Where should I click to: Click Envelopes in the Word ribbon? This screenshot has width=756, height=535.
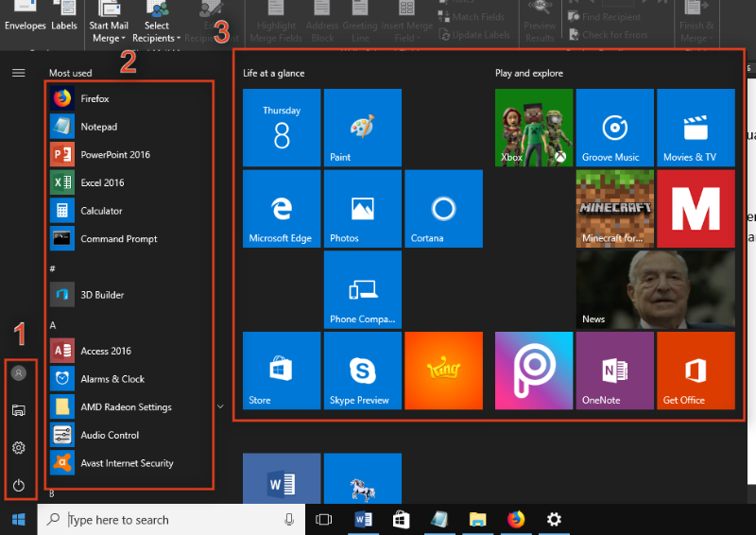26,18
